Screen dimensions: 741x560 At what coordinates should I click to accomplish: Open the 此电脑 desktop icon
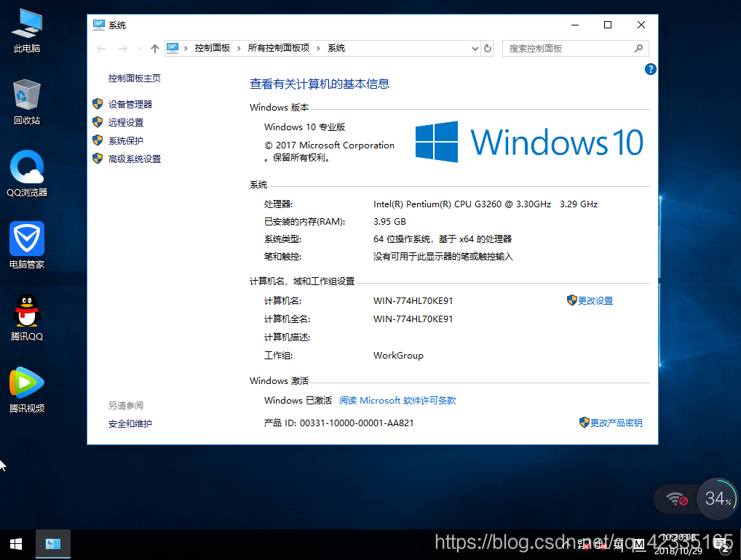(27, 31)
